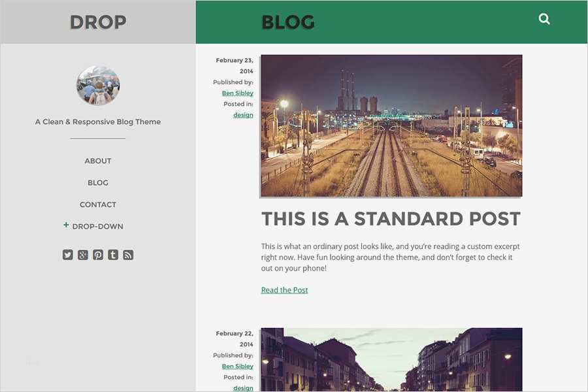The height and width of the screenshot is (392, 588).
Task: Open Ben Sibley link on February 22 post
Action: tap(237, 366)
